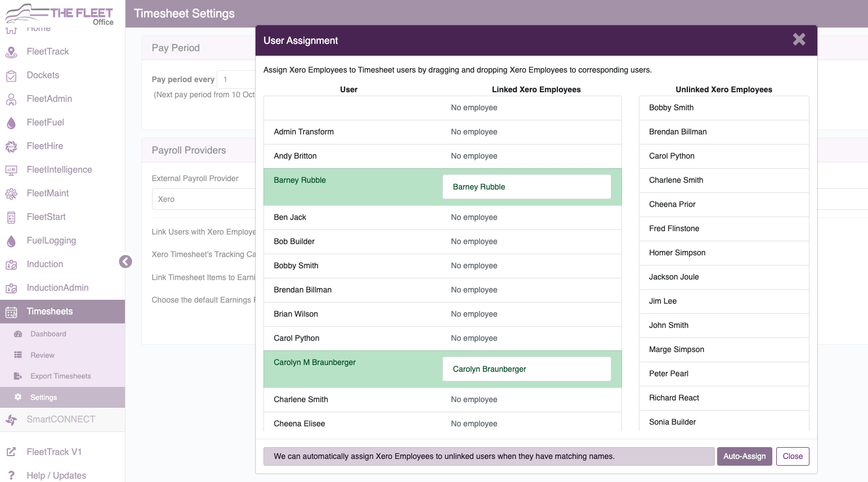
Task: Open FleetAdmin via its people icon
Action: [x=12, y=98]
